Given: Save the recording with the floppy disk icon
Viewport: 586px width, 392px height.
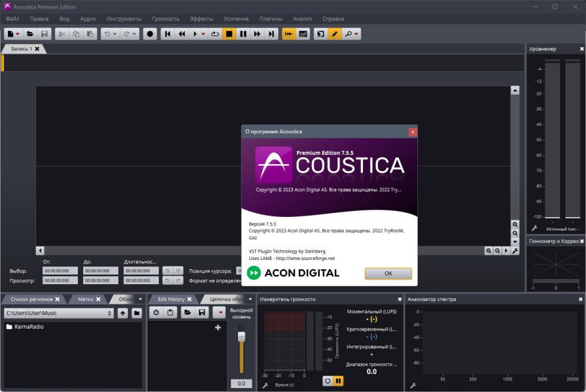Looking at the screenshot, I should [44, 34].
